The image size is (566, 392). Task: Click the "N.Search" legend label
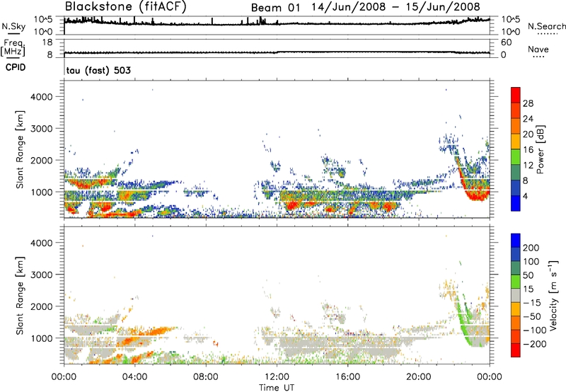547,26
